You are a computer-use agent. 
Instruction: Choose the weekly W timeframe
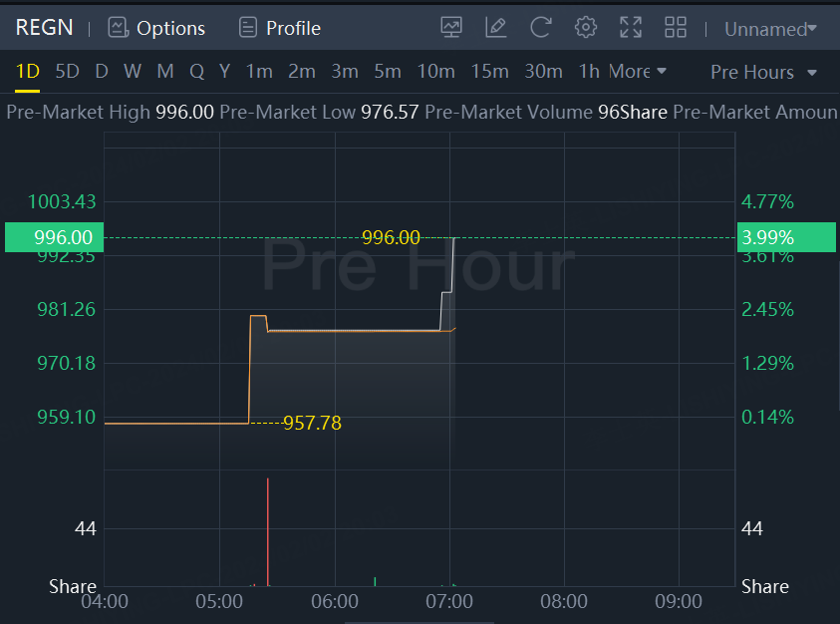pyautogui.click(x=133, y=72)
